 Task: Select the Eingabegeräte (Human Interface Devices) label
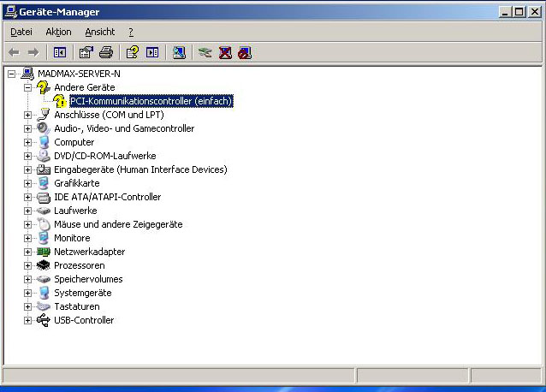[x=140, y=169]
